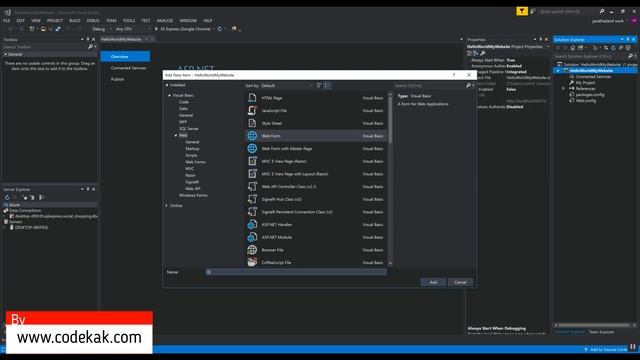The height and width of the screenshot is (360, 640).
Task: Open Publish on project page
Action: [x=118, y=79]
